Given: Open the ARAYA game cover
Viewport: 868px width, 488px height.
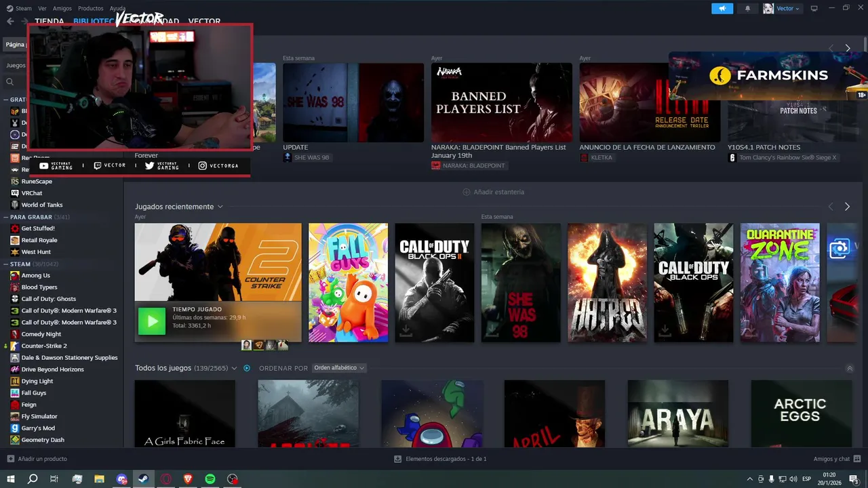Looking at the screenshot, I should coord(678,413).
